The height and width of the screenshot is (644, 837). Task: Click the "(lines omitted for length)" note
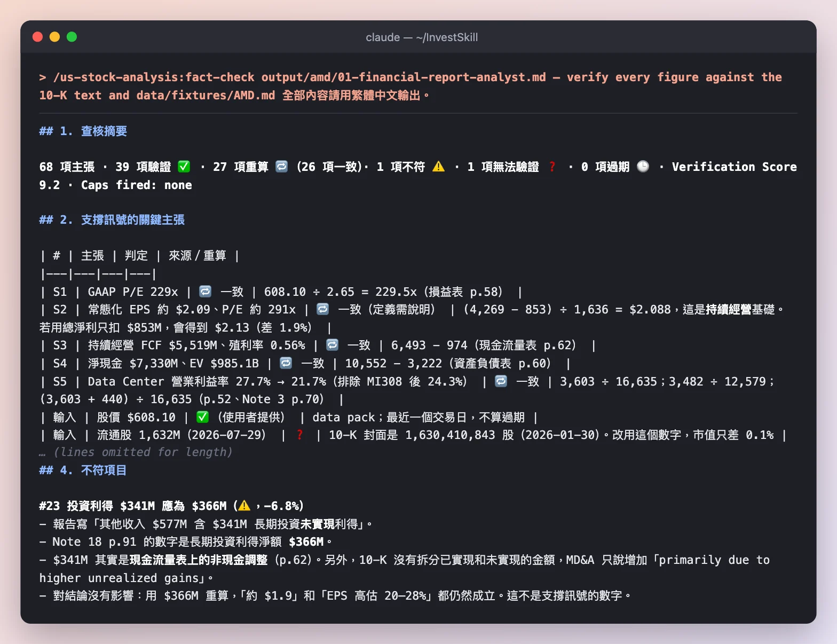[143, 452]
